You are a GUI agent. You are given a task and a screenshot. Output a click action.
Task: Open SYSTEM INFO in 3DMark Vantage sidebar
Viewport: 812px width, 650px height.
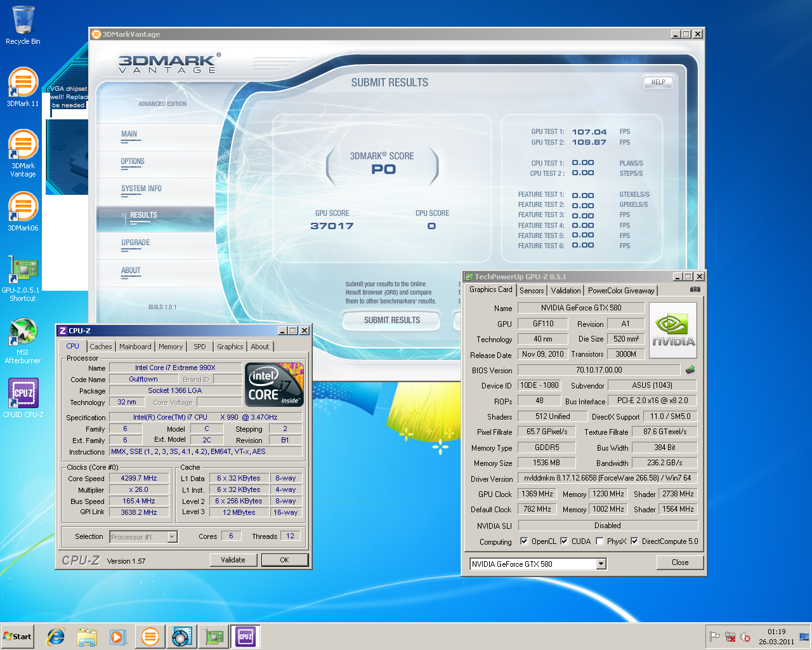point(141,189)
